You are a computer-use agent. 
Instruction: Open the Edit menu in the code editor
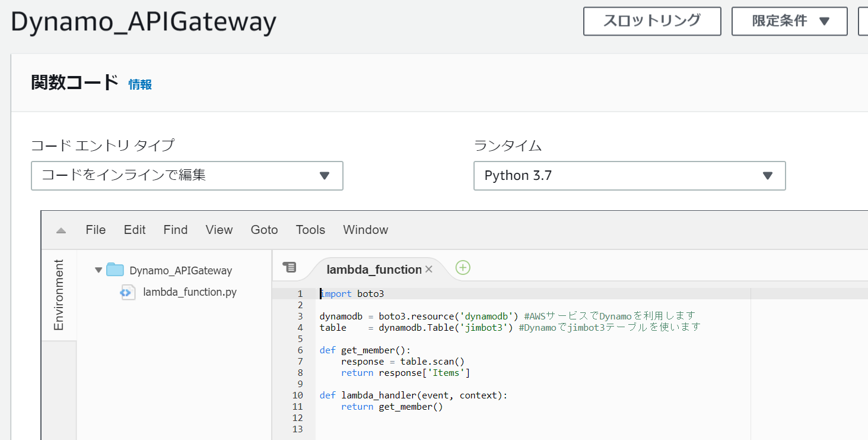(134, 230)
